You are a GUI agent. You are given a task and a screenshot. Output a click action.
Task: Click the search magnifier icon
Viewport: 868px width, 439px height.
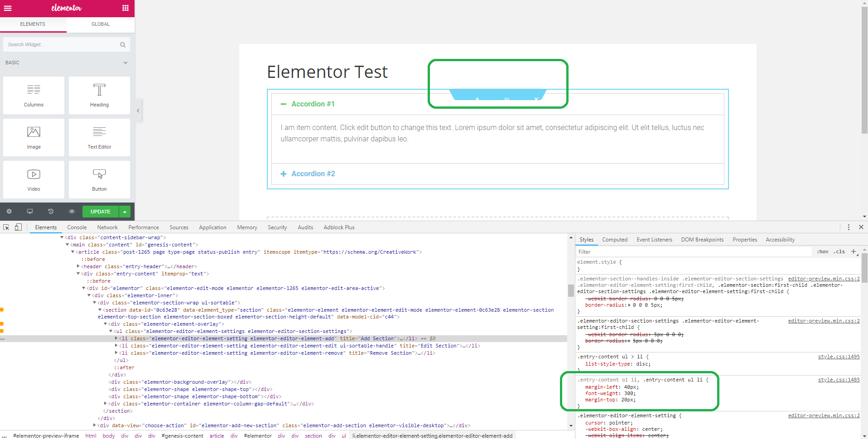pos(122,44)
